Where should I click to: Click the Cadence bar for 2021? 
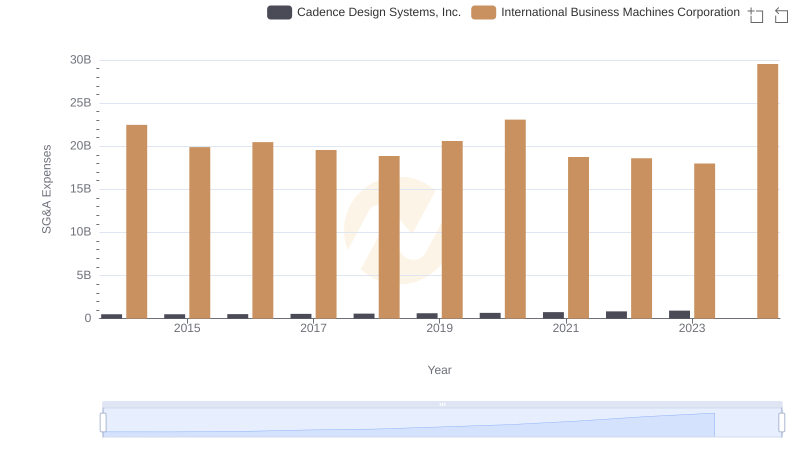pos(554,315)
